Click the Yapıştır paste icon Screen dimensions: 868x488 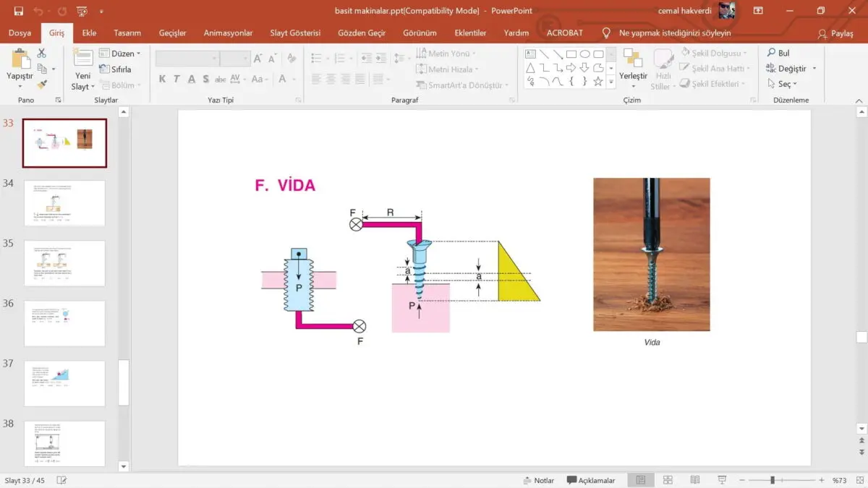click(x=20, y=59)
